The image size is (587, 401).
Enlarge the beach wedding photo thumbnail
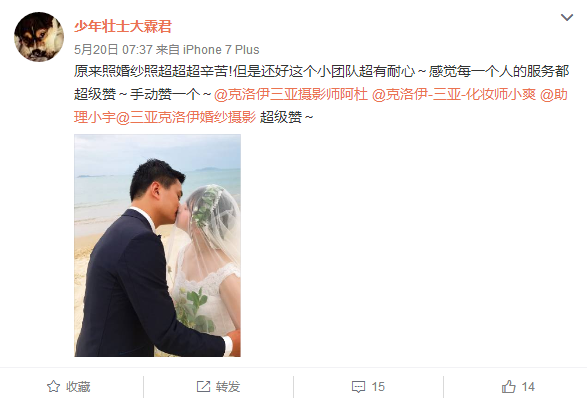157,246
